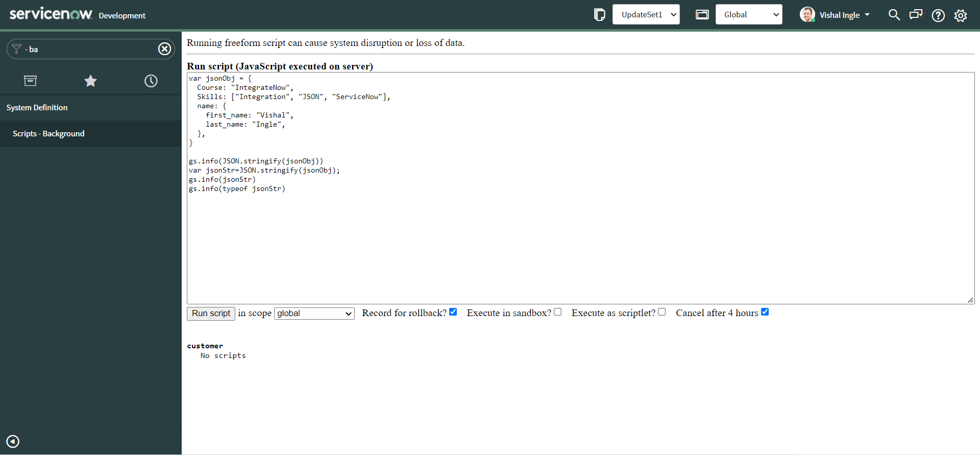This screenshot has height=455, width=980.
Task: Show history clock tab
Action: coord(151,81)
